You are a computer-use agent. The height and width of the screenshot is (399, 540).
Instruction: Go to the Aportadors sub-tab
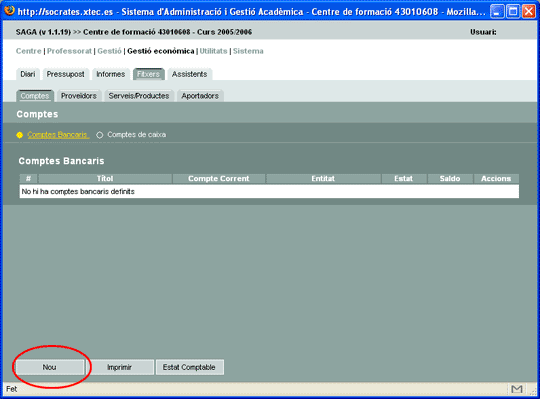(200, 96)
